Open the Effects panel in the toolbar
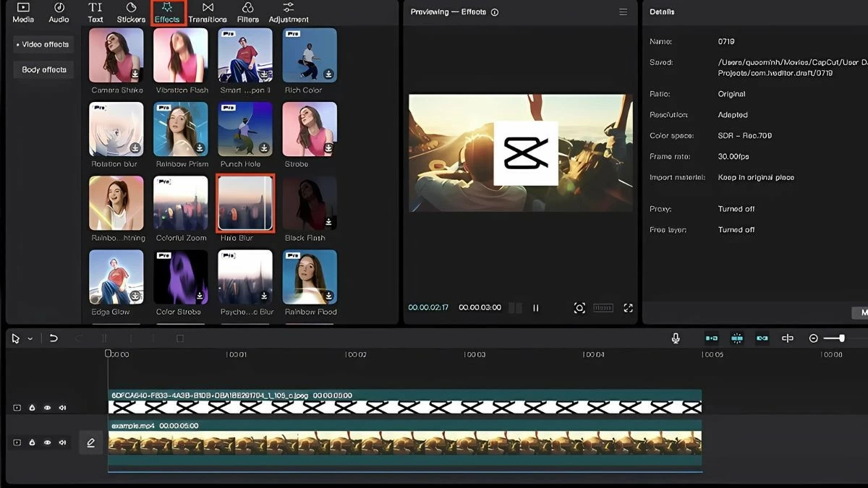 (167, 12)
